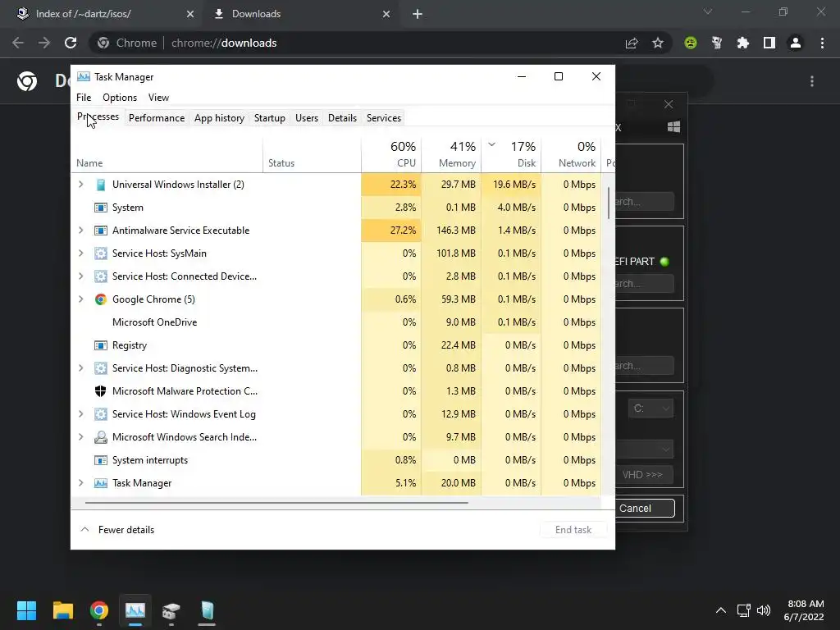Expand the Google Chrome (5) process group

[x=81, y=299]
